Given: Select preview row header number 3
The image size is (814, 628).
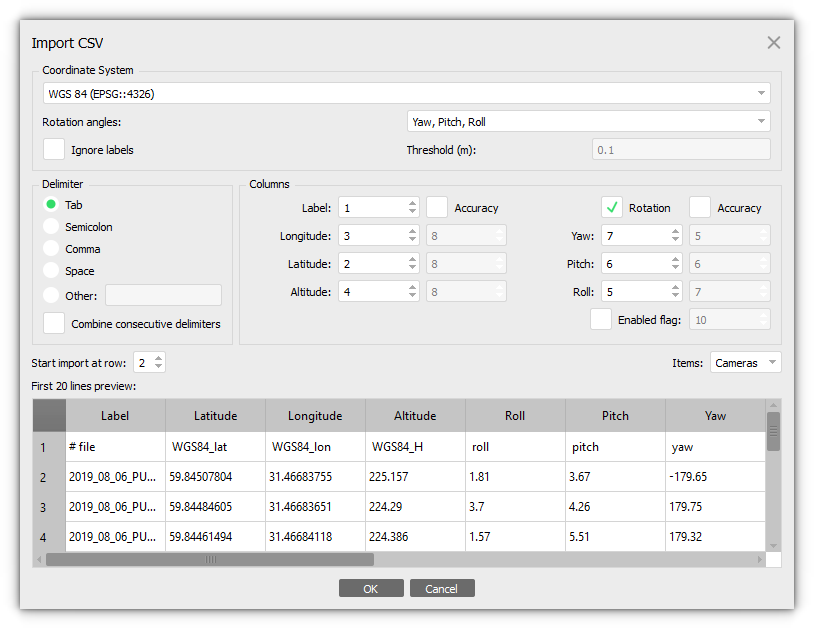Looking at the screenshot, I should tap(49, 507).
